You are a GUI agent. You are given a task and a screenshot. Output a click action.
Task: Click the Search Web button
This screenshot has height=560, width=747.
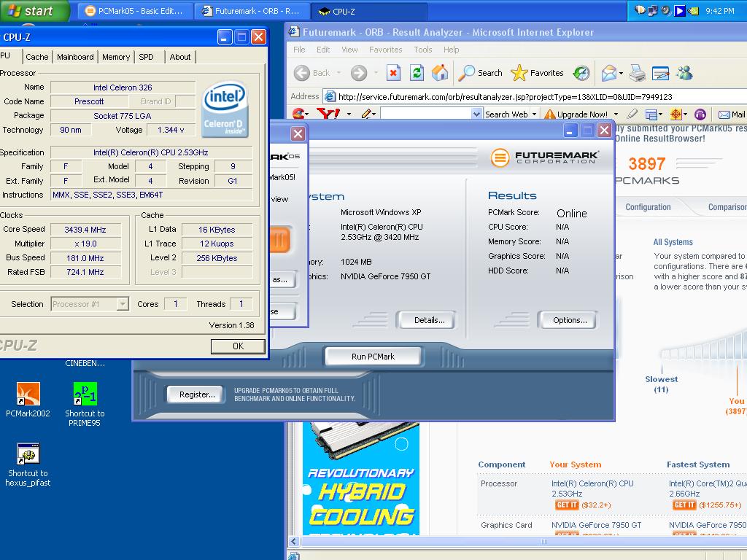pos(506,114)
